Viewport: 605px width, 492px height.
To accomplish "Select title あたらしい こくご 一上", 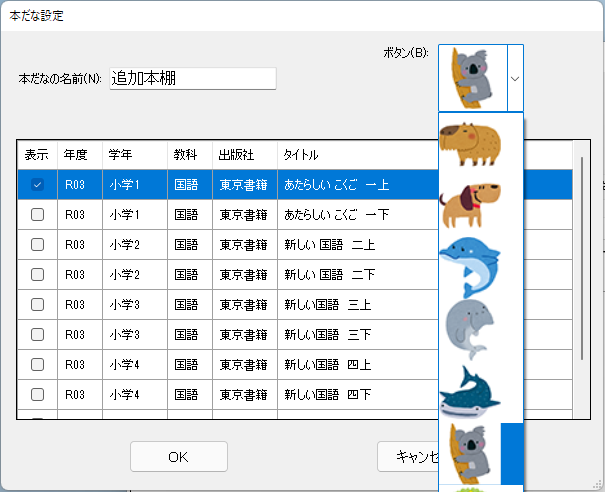I will click(336, 185).
